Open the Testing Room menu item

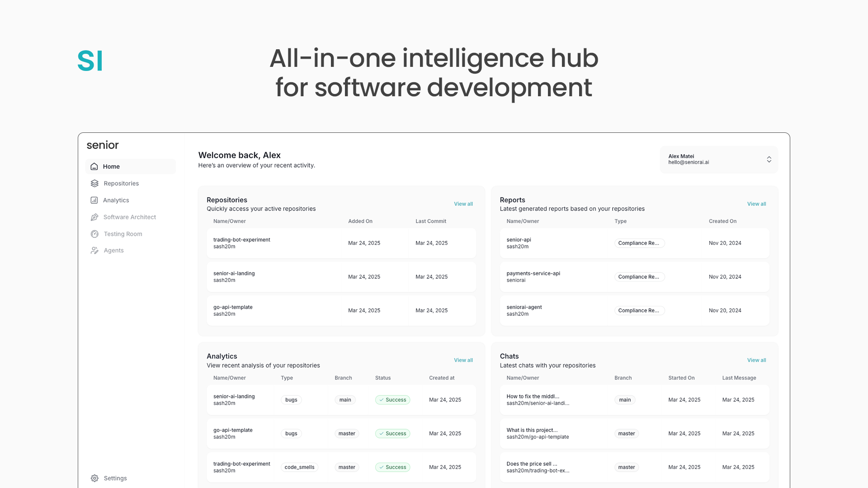(x=123, y=234)
